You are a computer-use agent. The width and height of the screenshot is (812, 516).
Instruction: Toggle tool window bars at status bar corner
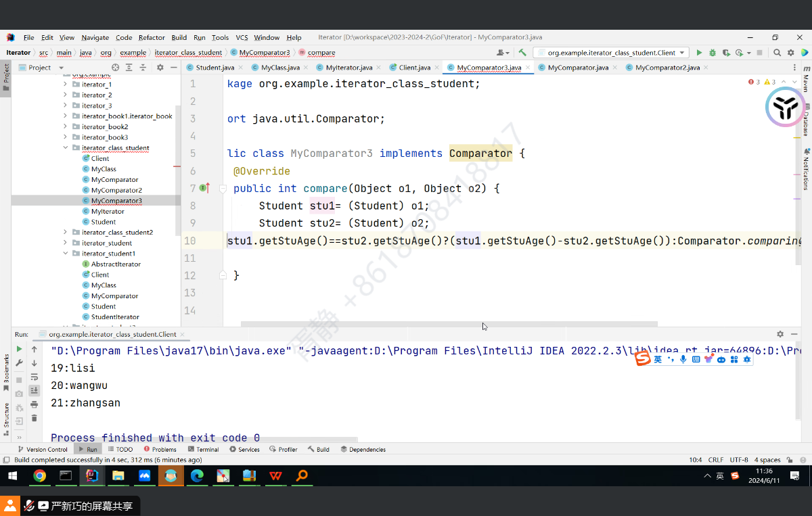pyautogui.click(x=6, y=460)
